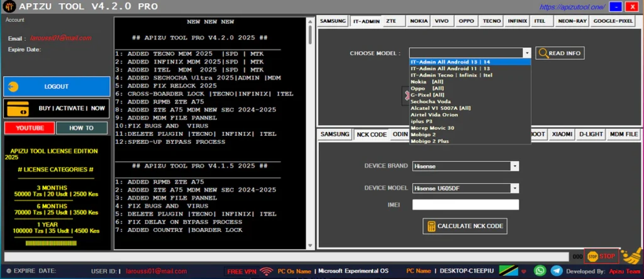Open the NOKIA tab
The image size is (644, 279).
[x=419, y=21]
